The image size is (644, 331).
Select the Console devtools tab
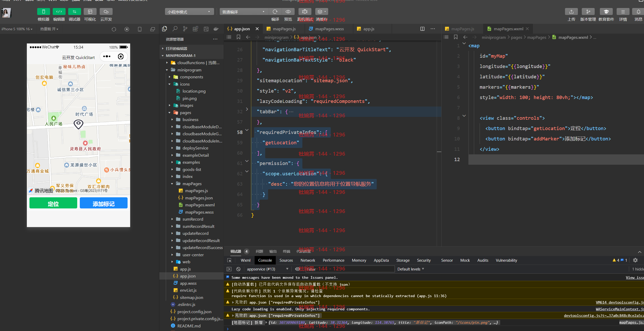click(265, 260)
